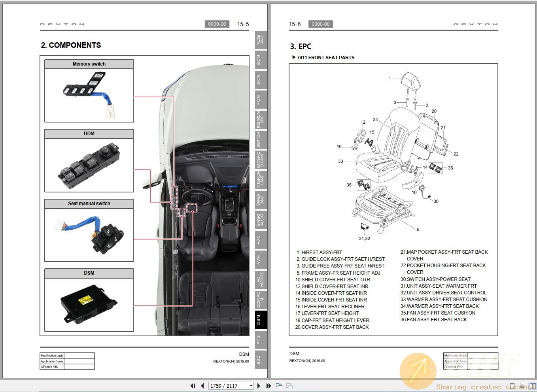Jump to the last page
Screen dimensions: 537x392
(x=268, y=386)
